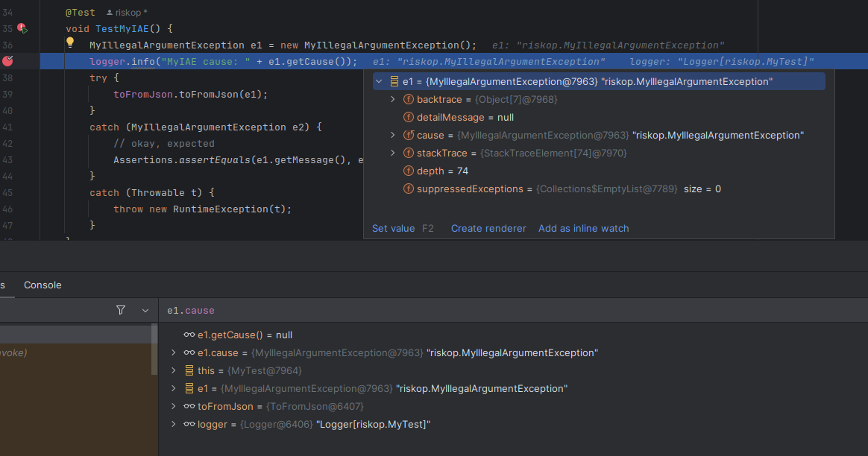Click the detailMessage = null row
The width and height of the screenshot is (868, 456).
[x=599, y=117]
